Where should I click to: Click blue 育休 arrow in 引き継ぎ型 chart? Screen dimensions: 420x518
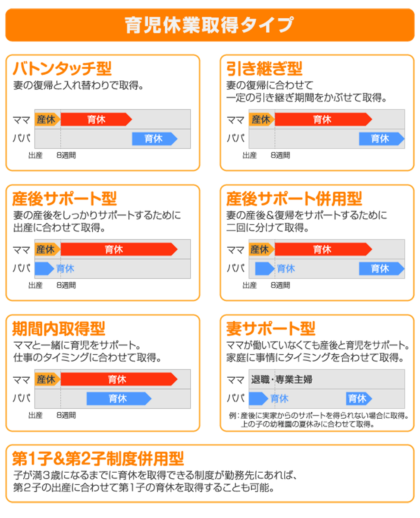coord(381,139)
